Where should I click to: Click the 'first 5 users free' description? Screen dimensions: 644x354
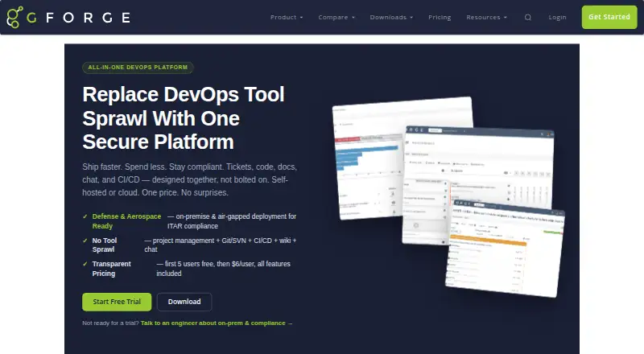224,269
